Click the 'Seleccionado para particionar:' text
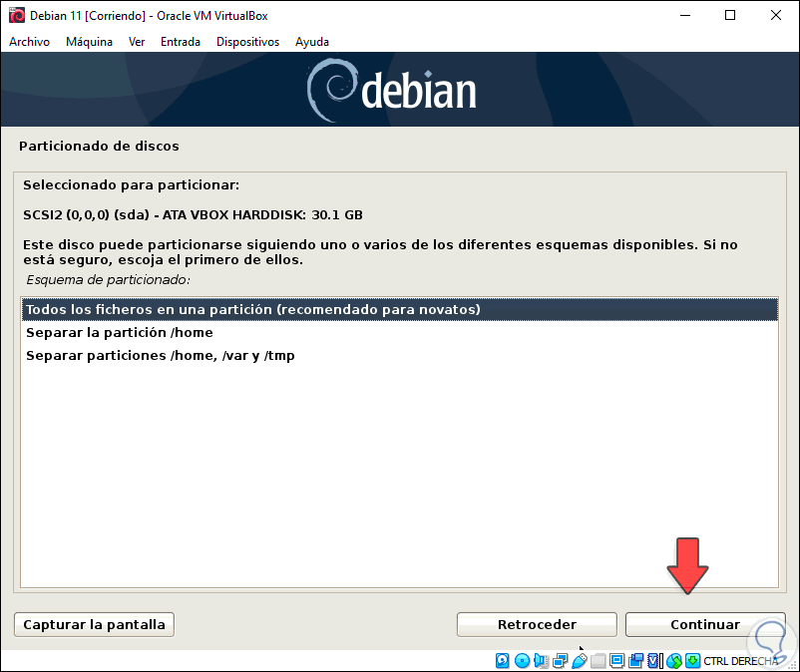 pyautogui.click(x=131, y=185)
